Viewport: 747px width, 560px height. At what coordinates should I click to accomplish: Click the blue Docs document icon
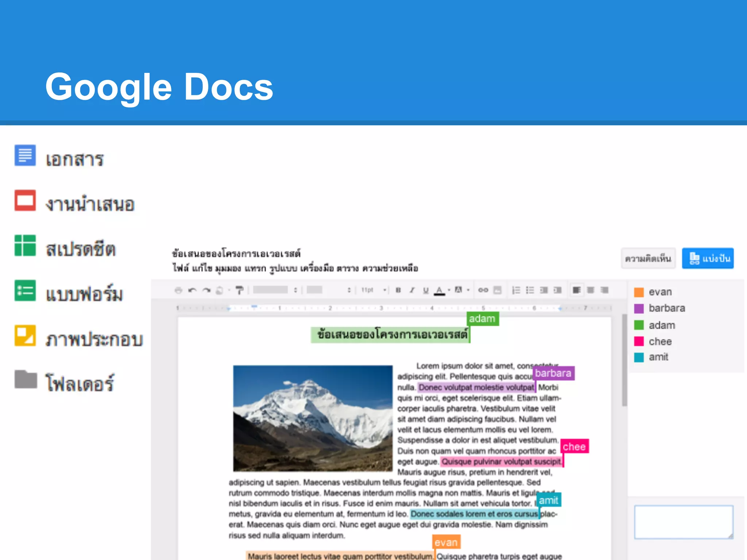tap(25, 155)
